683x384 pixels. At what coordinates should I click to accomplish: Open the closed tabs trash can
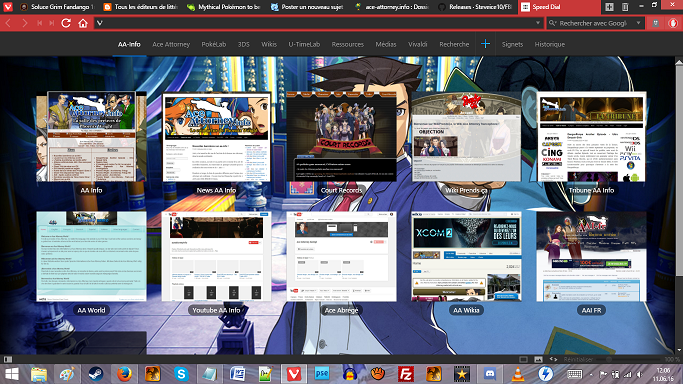coord(625,7)
